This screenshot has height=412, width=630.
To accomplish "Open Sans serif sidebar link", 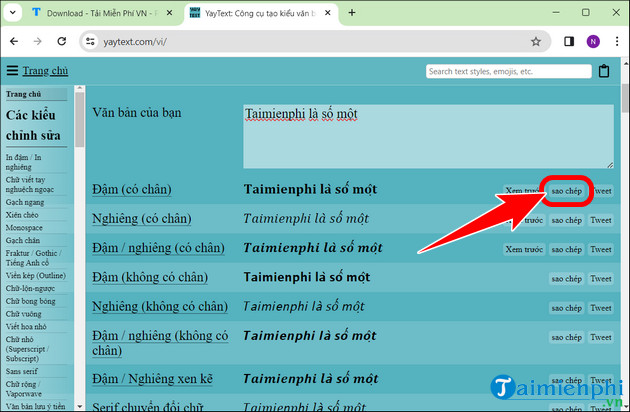I will [22, 371].
